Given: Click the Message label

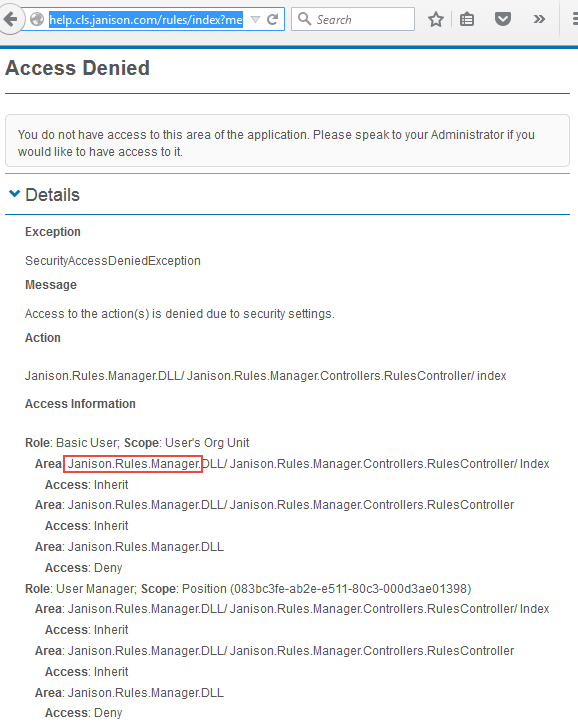Looking at the screenshot, I should [51, 285].
